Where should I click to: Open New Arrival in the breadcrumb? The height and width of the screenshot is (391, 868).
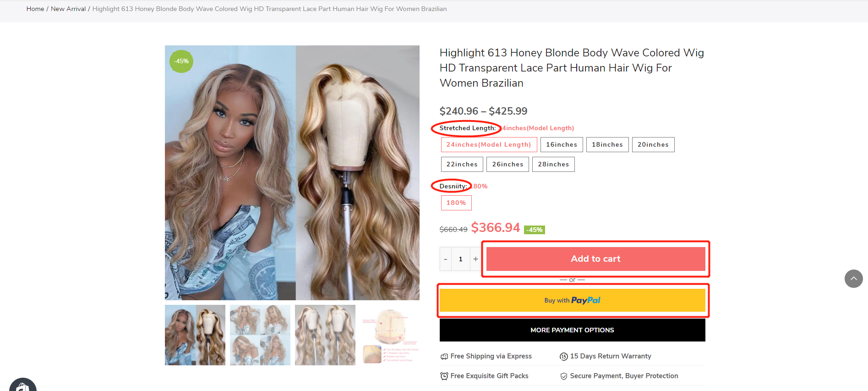pos(68,9)
